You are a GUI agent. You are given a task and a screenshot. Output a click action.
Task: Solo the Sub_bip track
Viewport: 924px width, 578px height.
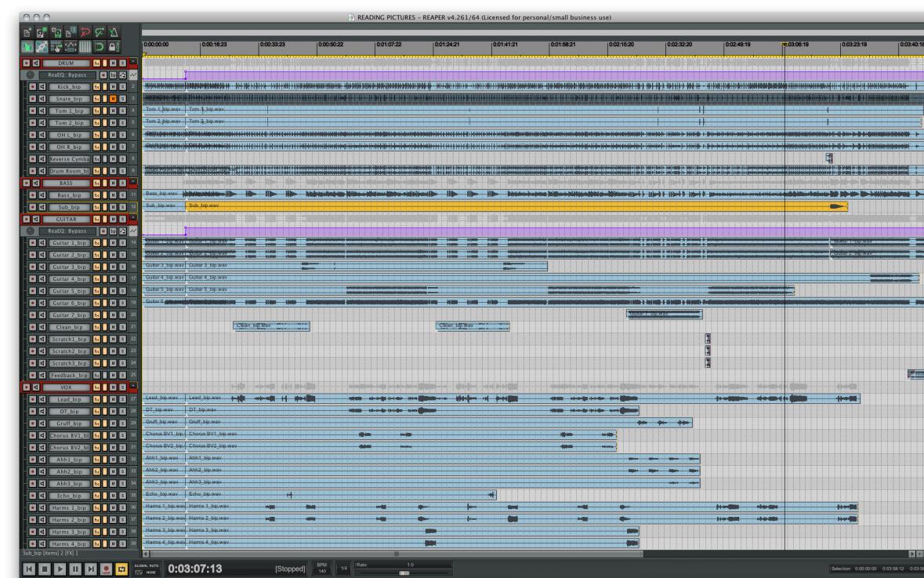[122, 207]
